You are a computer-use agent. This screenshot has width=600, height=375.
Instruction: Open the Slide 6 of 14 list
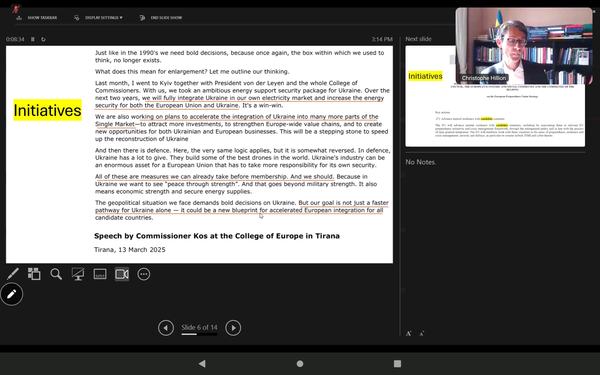pyautogui.click(x=199, y=328)
